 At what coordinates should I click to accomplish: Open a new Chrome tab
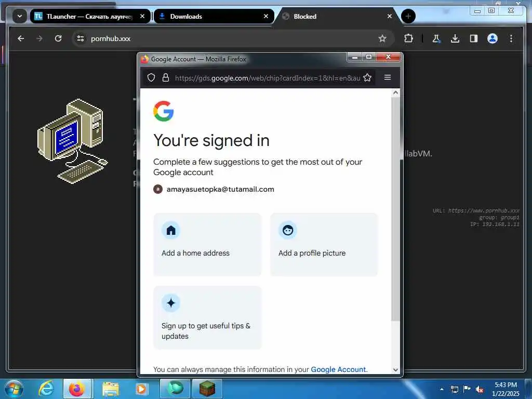click(x=408, y=16)
